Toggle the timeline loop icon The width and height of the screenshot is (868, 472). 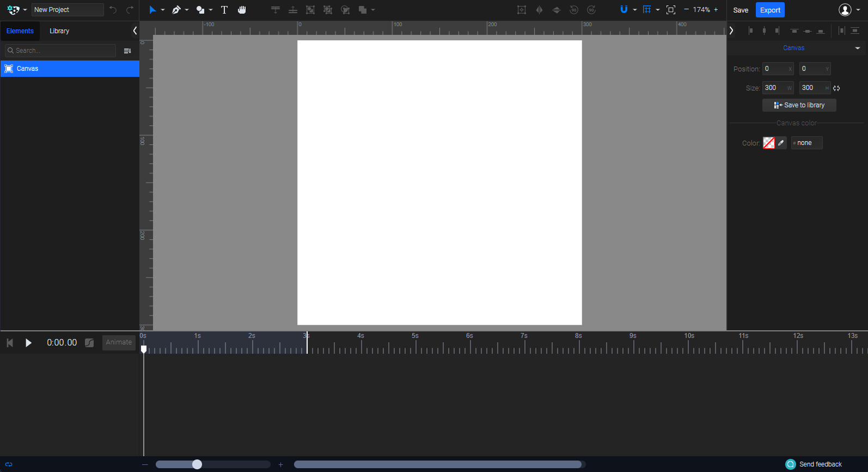click(9, 464)
